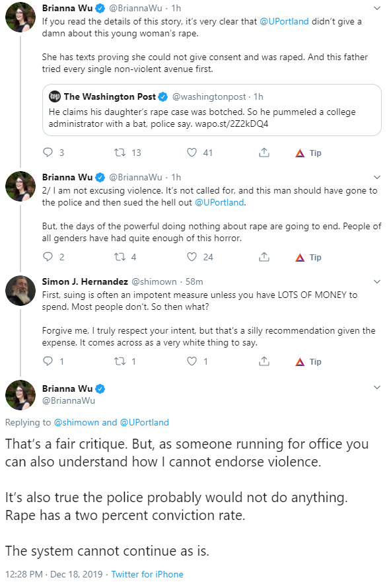
Task: Like the tweet with 41 likes
Action: tap(192, 152)
